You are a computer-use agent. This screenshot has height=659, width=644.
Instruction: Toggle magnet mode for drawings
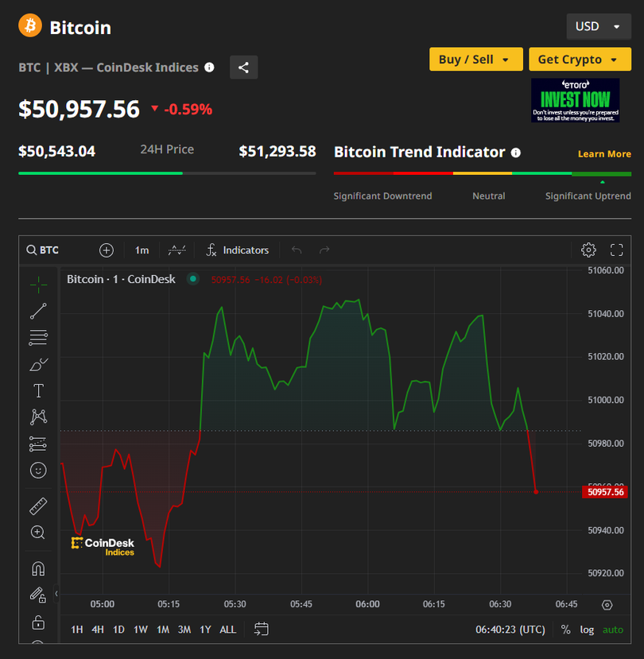click(38, 568)
